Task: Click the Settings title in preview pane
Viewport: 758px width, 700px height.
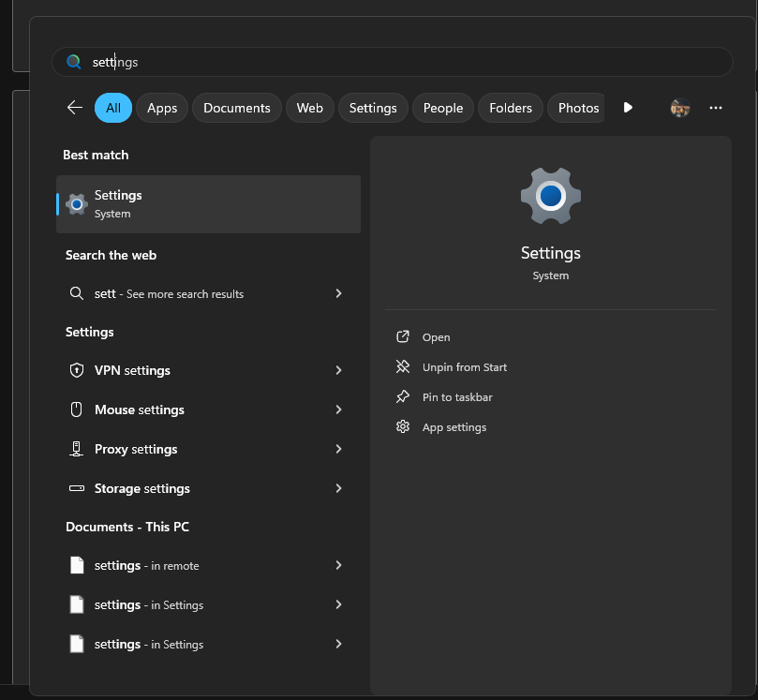Action: pyautogui.click(x=551, y=253)
